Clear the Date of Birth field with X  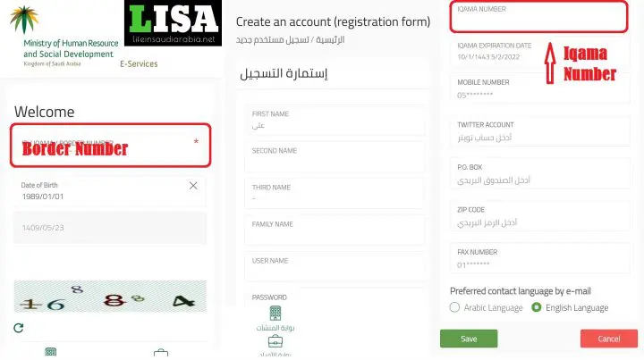[x=193, y=186]
